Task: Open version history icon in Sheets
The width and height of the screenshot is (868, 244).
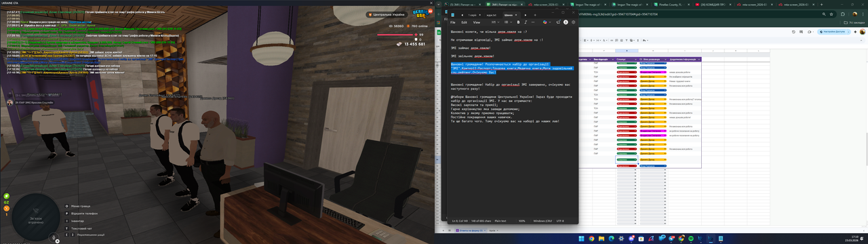Action: (x=793, y=32)
